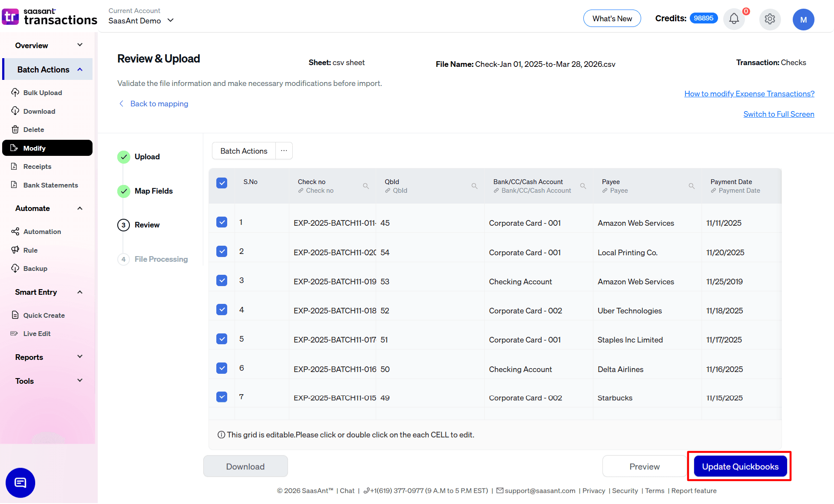
Task: Select the Bulk Upload sidebar icon
Action: tap(15, 92)
